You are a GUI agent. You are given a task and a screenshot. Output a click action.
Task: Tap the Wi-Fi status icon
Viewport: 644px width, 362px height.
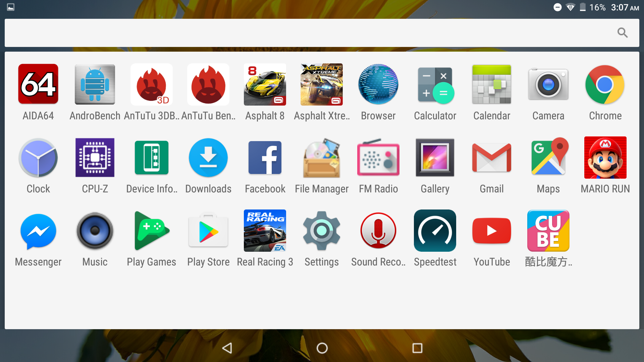pyautogui.click(x=570, y=7)
